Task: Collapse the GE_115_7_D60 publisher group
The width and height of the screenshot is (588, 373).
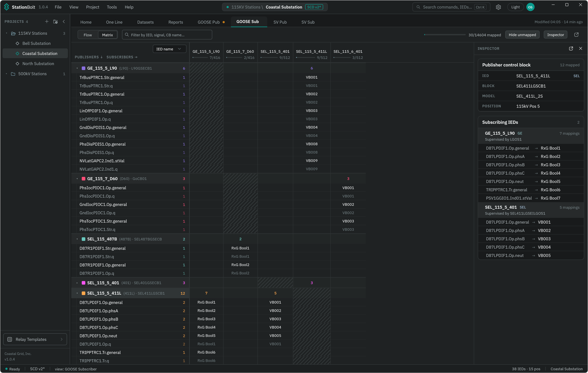Action: (77, 179)
